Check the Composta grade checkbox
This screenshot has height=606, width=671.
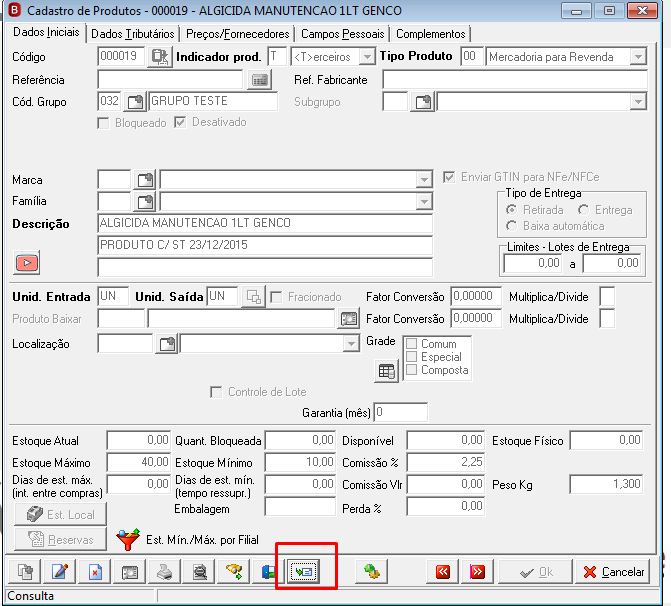point(411,370)
